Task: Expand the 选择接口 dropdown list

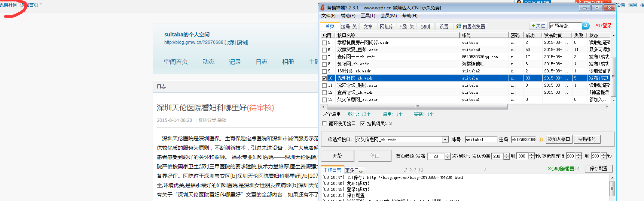Action: coord(445,139)
